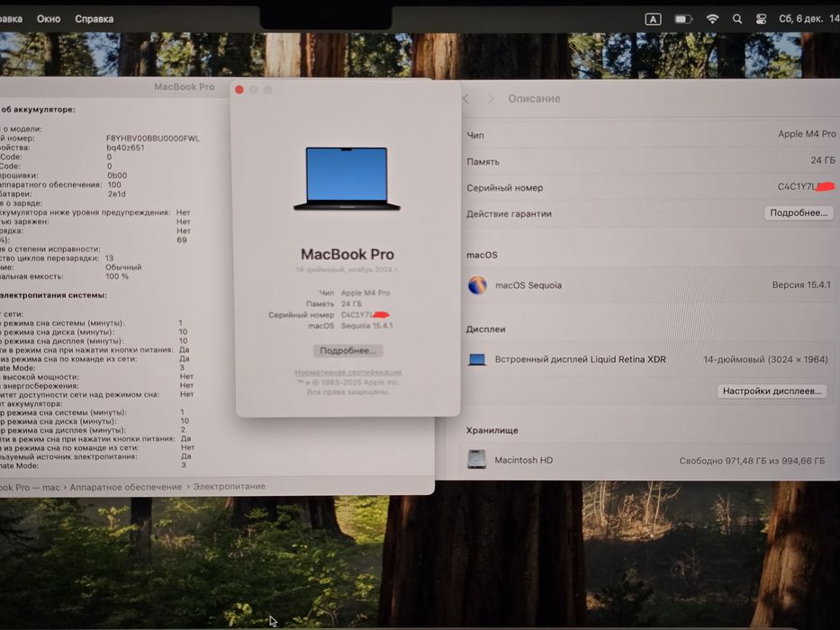The width and height of the screenshot is (840, 630).
Task: Click Обычный condition value
Action: (x=123, y=266)
